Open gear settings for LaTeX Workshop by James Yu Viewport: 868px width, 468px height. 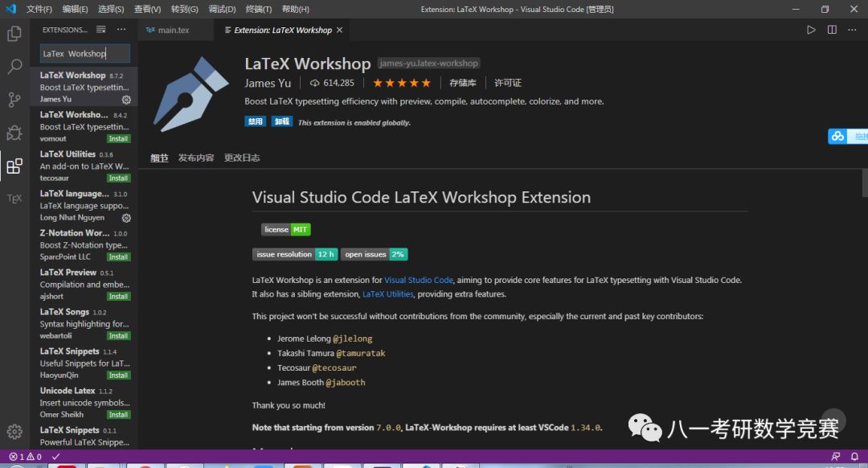click(x=126, y=100)
